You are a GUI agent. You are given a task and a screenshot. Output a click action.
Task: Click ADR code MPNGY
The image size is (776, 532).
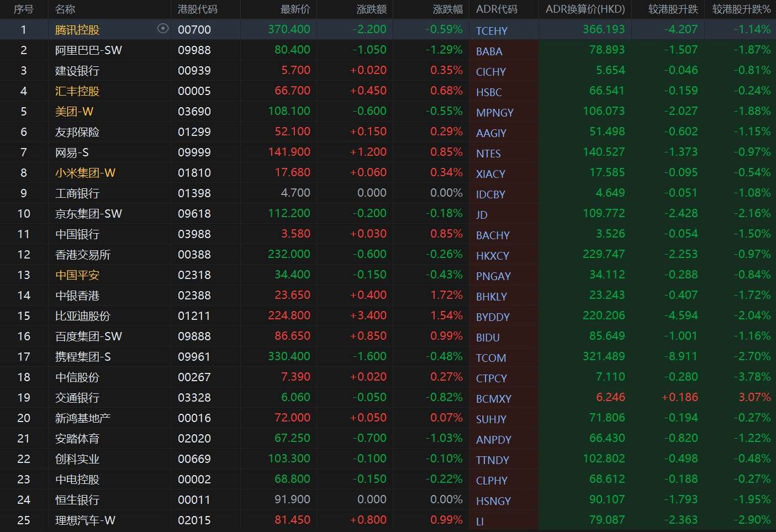(495, 113)
